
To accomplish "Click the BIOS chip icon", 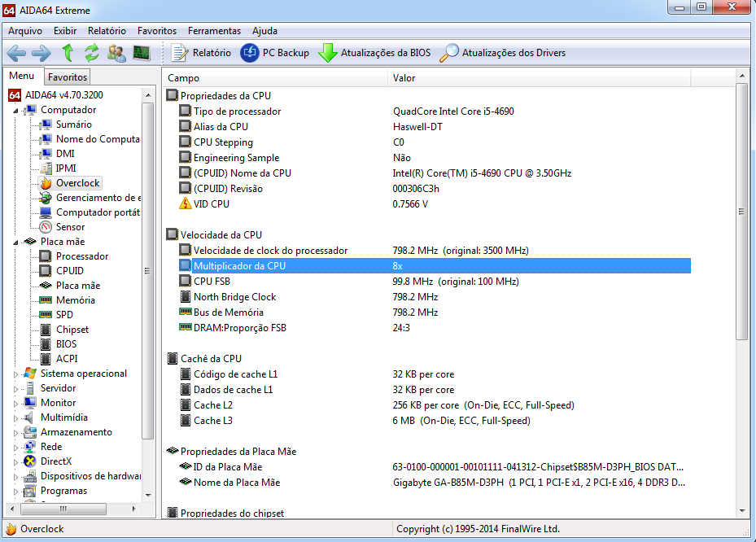I will tap(46, 344).
